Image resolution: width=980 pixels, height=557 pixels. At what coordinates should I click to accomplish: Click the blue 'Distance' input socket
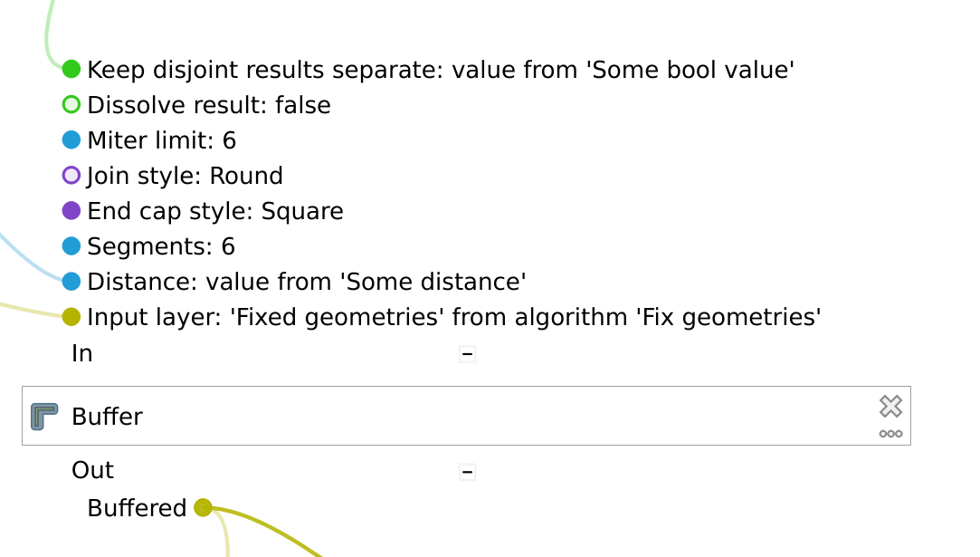tap(71, 282)
